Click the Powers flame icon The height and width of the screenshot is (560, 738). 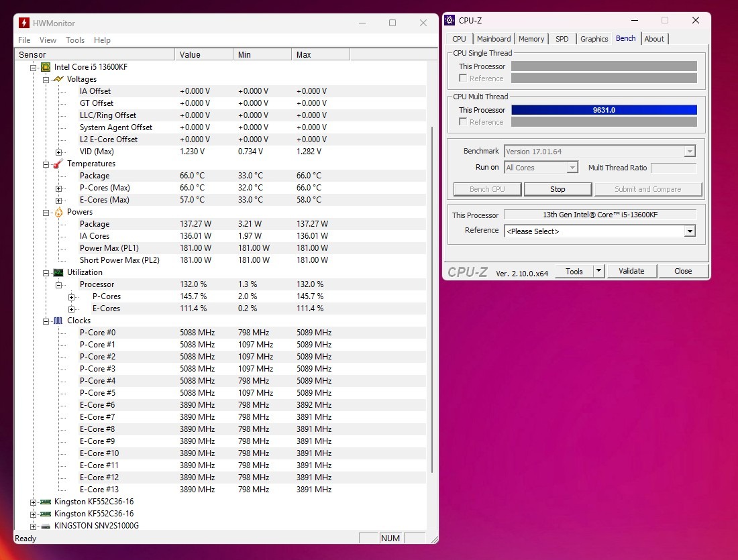pos(58,212)
